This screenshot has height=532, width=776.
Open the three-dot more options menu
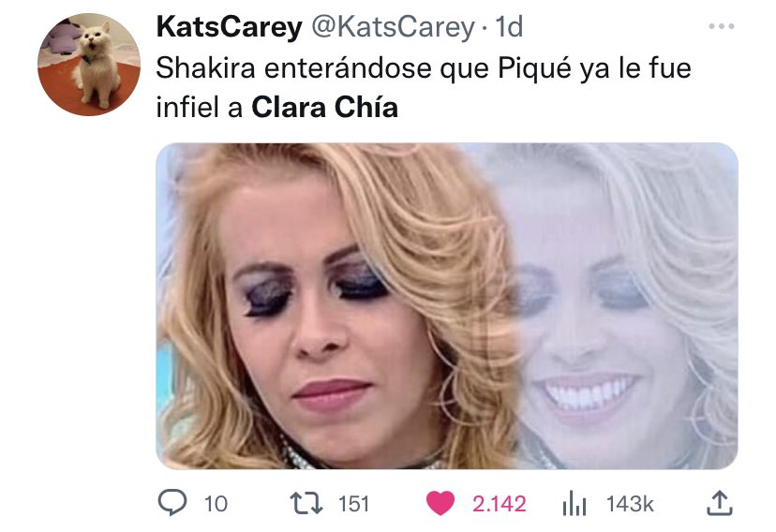721,26
